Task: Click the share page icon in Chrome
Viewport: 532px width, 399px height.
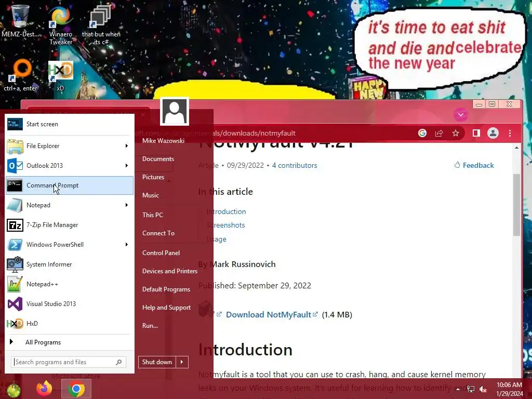Action: point(439,133)
